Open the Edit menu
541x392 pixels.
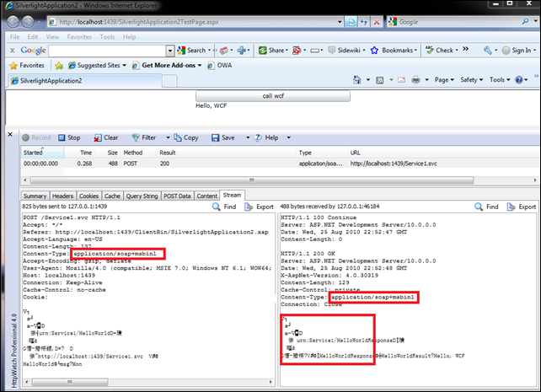32,37
